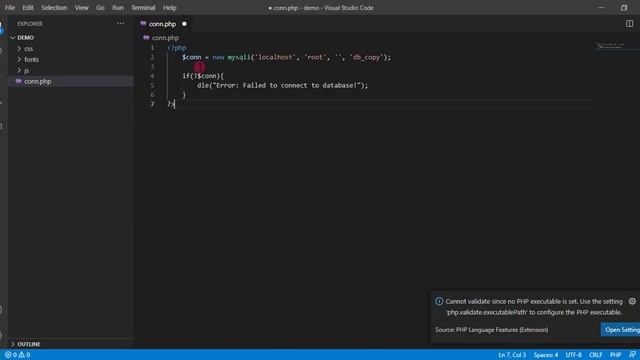Viewport: 640px width, 360px height.
Task: Click the 'localhost' string in code
Action: tap(275, 57)
